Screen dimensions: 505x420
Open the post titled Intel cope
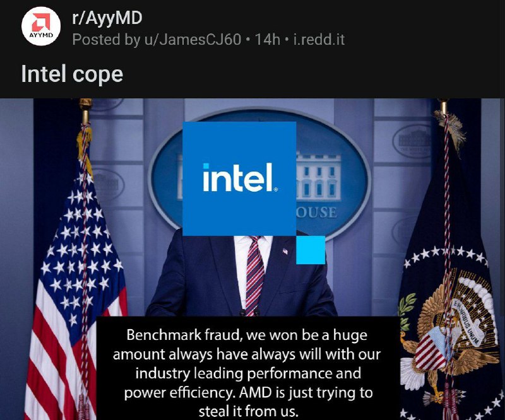[x=72, y=74]
